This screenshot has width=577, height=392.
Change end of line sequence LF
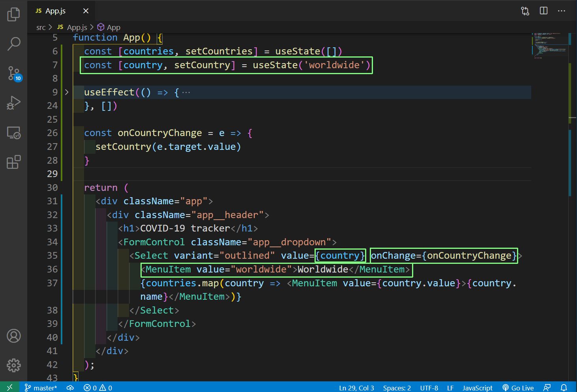[x=450, y=388]
